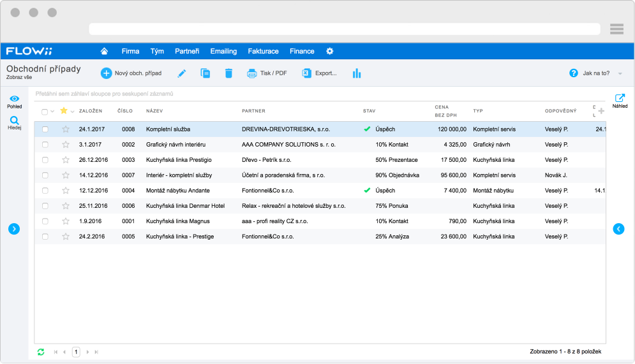Open the Pohled eye view panel
The image size is (635, 364).
pyautogui.click(x=14, y=102)
